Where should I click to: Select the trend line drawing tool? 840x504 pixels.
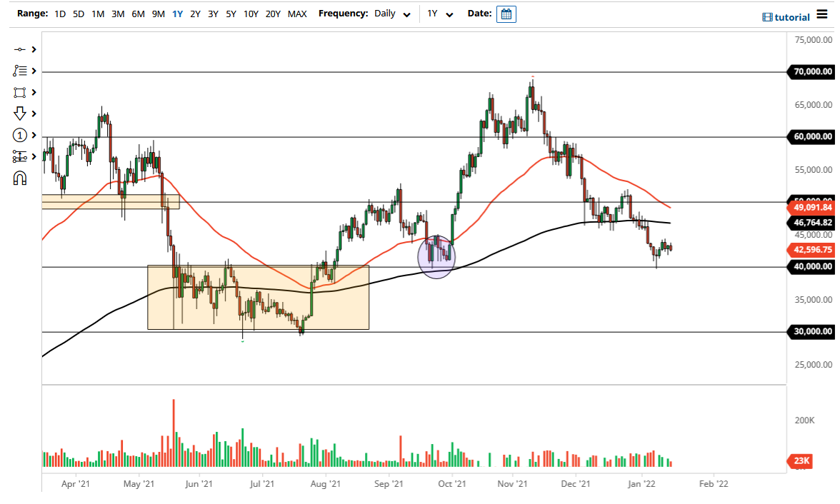pyautogui.click(x=20, y=49)
